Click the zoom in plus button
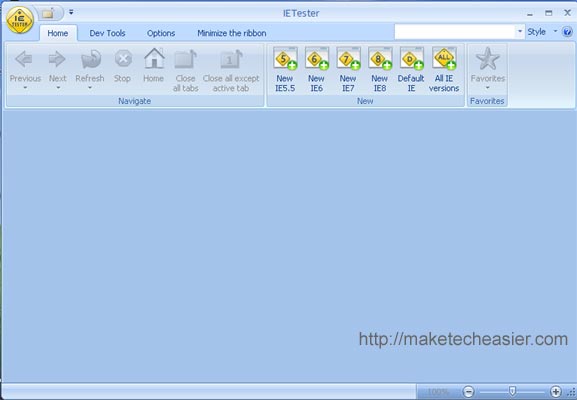577x400 pixels. pos(556,392)
